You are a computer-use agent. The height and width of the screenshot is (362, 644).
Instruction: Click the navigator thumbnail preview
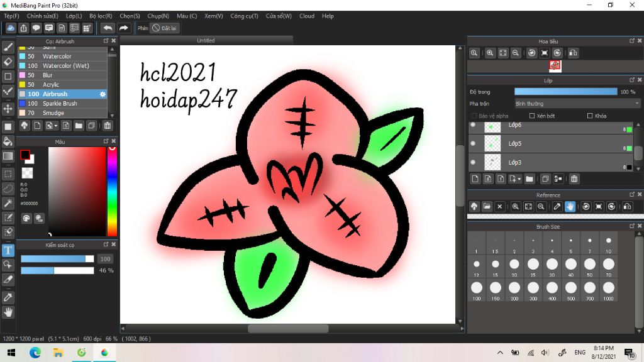555,65
